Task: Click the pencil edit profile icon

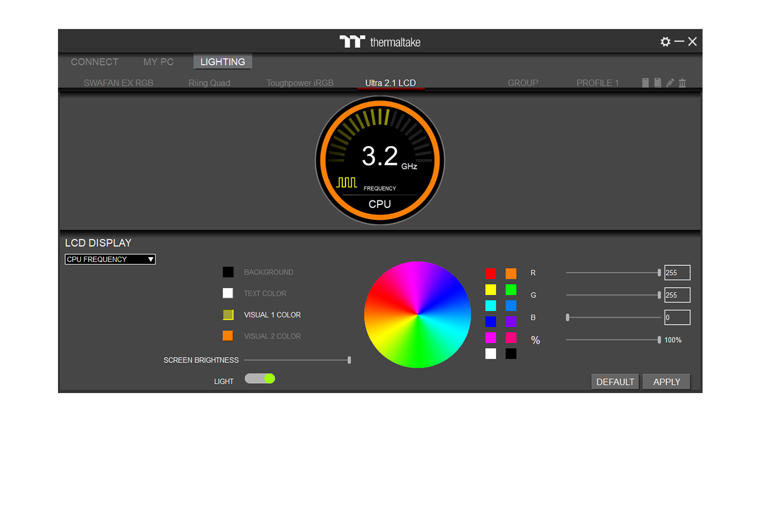Action: tap(670, 83)
